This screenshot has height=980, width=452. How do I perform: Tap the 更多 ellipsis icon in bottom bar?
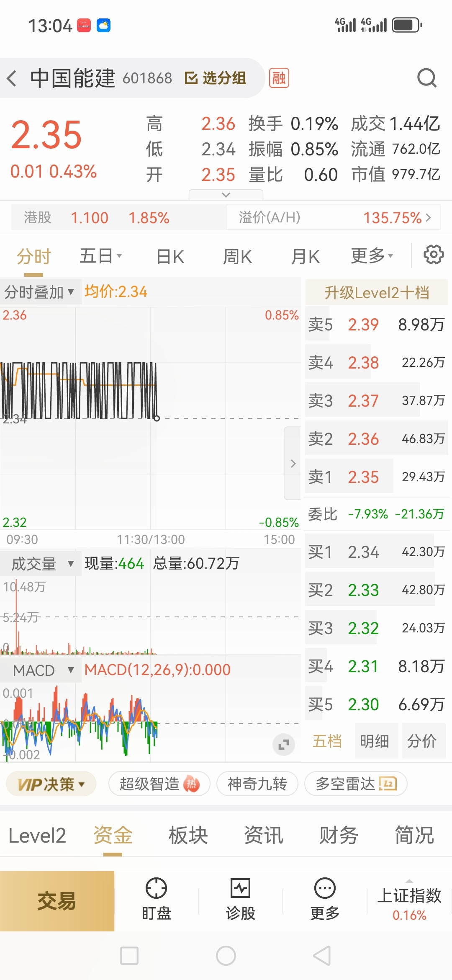(x=325, y=888)
